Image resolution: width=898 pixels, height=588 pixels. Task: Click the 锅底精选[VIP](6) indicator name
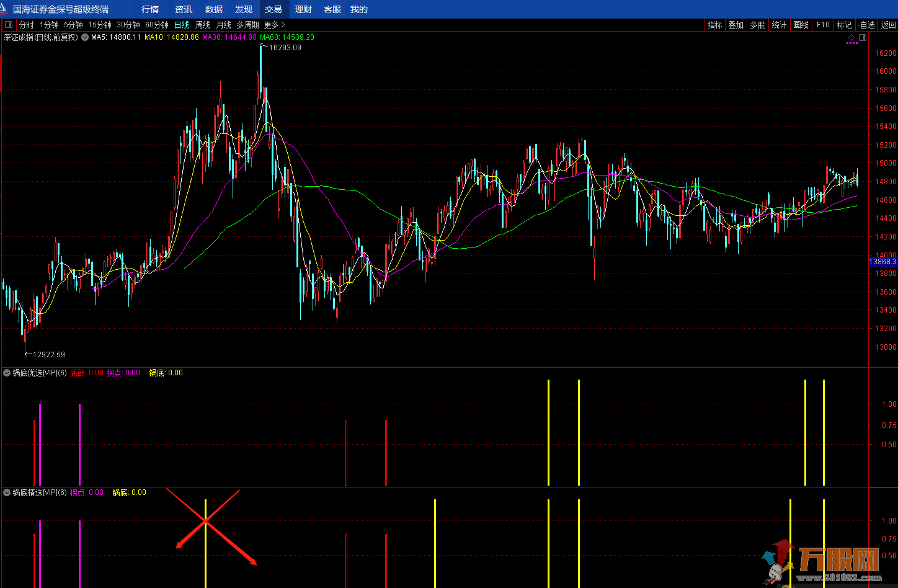tap(40, 492)
